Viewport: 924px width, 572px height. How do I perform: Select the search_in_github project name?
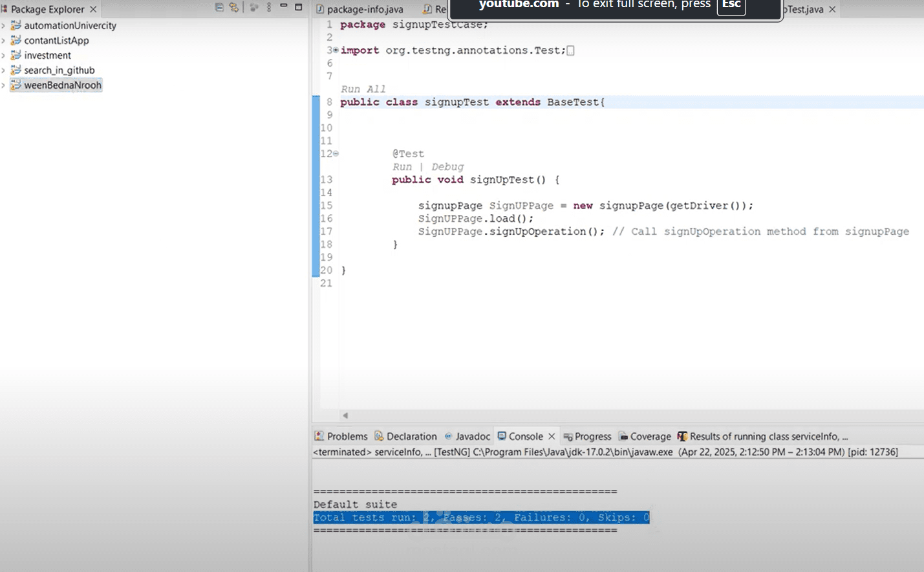[59, 71]
